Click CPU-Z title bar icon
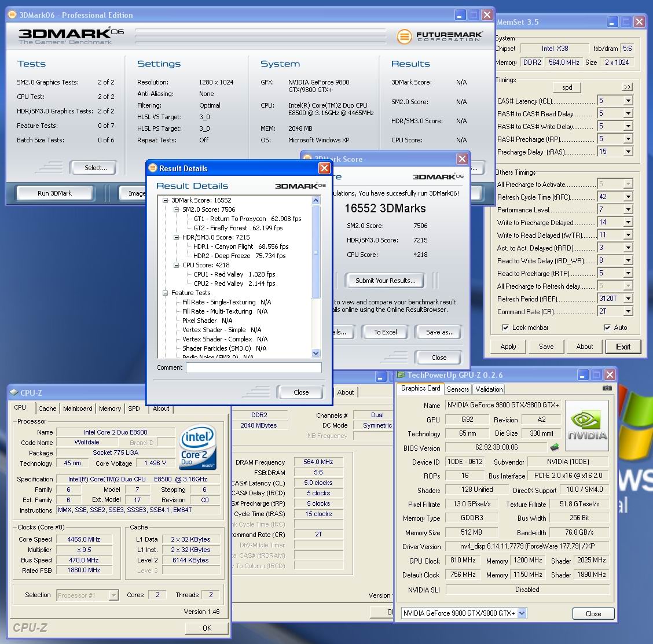 pyautogui.click(x=14, y=392)
